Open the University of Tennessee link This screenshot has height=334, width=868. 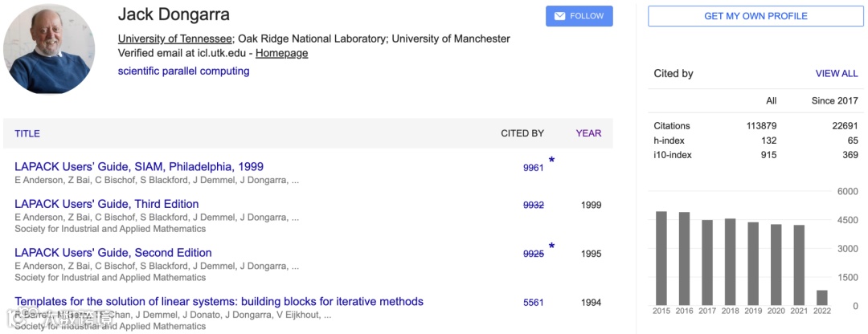pos(175,39)
